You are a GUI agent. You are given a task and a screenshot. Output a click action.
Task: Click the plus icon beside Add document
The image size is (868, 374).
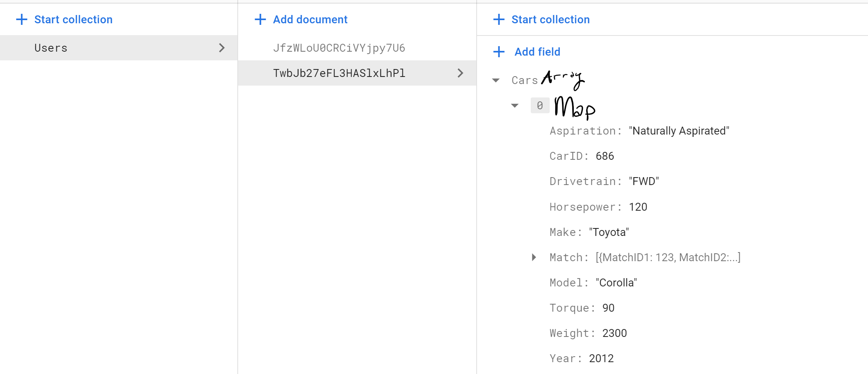click(x=260, y=19)
